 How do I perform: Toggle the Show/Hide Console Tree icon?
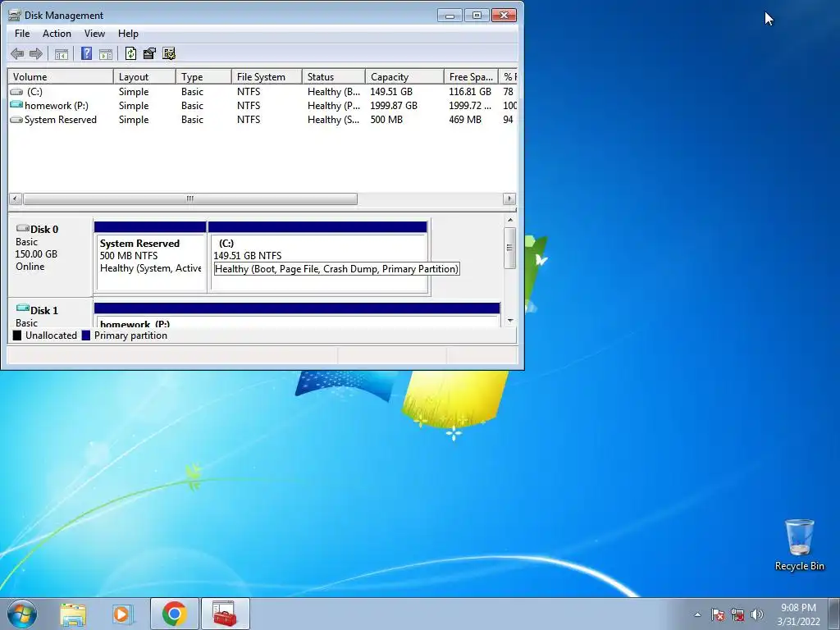(x=62, y=53)
